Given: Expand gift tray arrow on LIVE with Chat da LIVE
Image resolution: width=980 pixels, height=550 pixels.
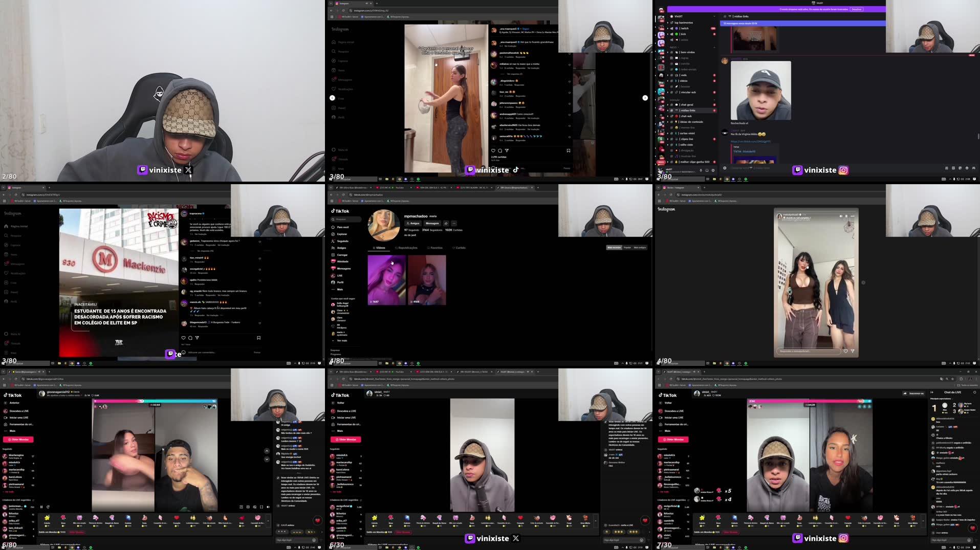Looking at the screenshot, I should (x=923, y=520).
